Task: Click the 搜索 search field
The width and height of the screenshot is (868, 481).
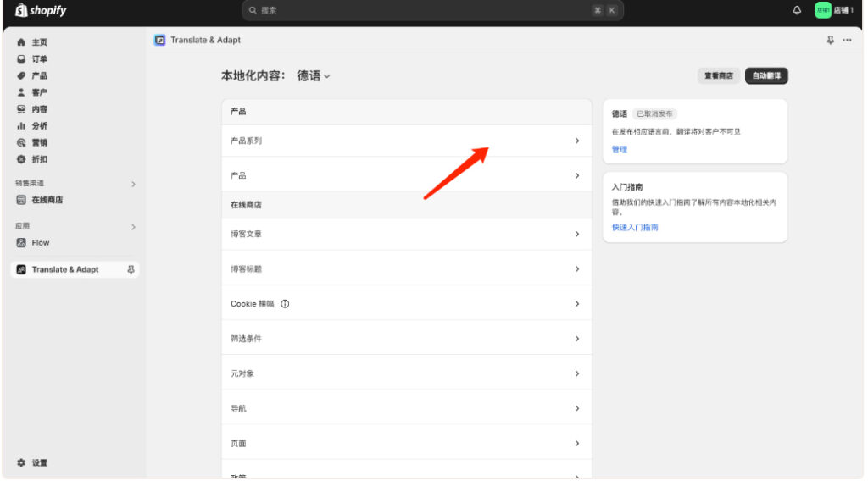Action: [424, 10]
